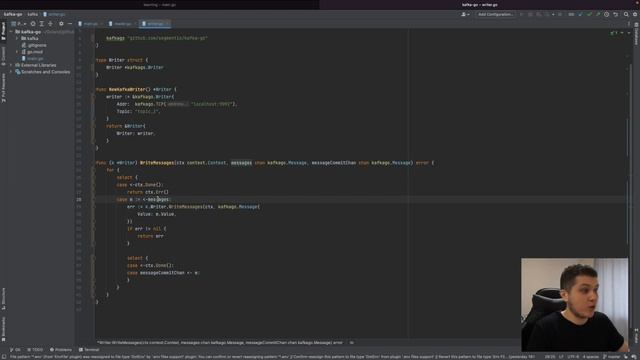
Task: Click cursor position indicator in status bar
Action: (x=550, y=357)
